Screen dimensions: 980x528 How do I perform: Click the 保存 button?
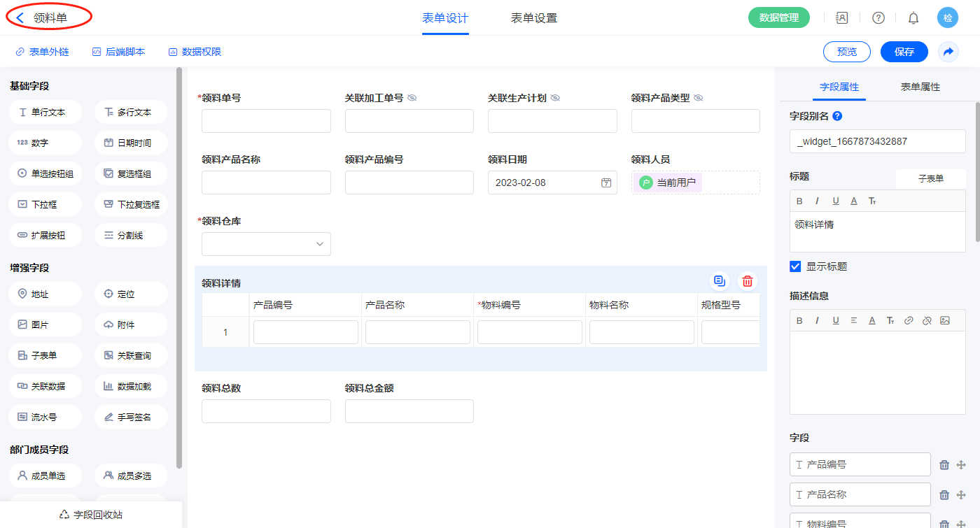pos(904,52)
